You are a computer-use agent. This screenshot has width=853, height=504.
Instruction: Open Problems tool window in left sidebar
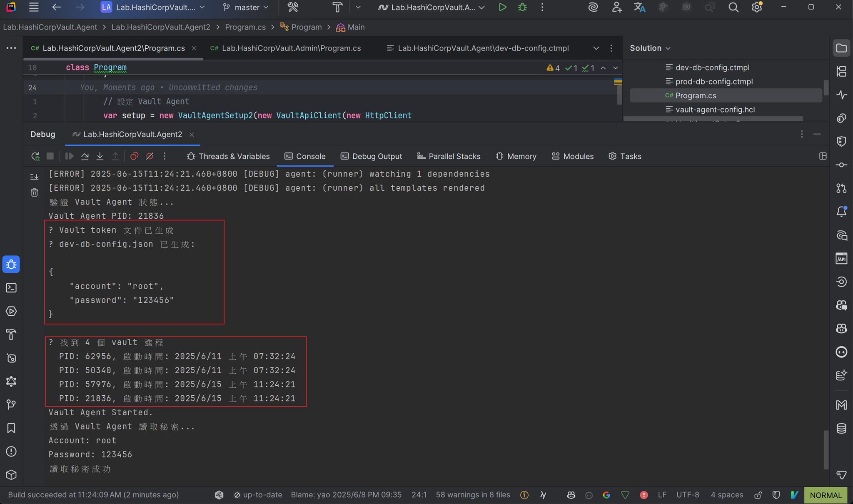coord(11,451)
